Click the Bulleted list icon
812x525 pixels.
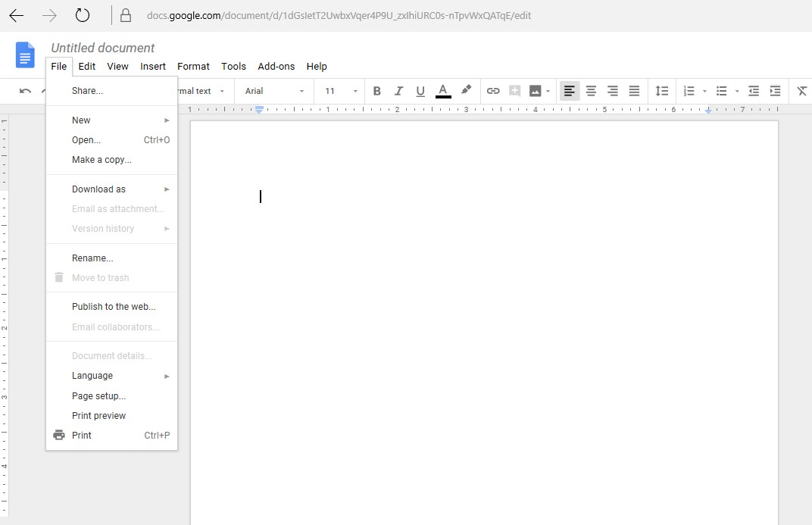[721, 91]
